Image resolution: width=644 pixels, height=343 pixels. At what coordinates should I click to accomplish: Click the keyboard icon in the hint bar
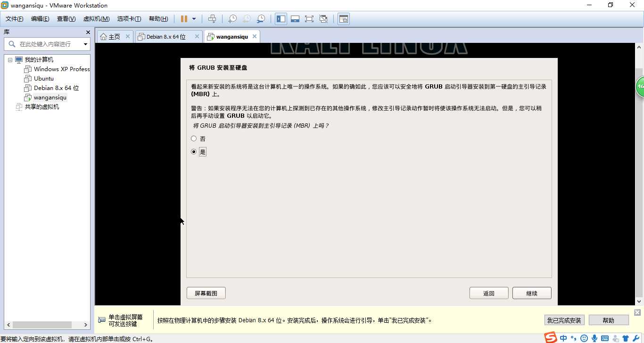tap(102, 320)
